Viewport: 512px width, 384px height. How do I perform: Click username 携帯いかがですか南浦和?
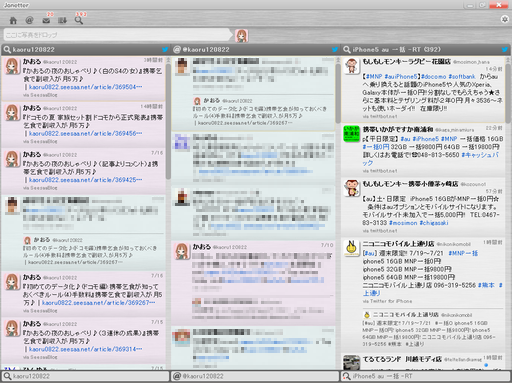click(x=398, y=129)
